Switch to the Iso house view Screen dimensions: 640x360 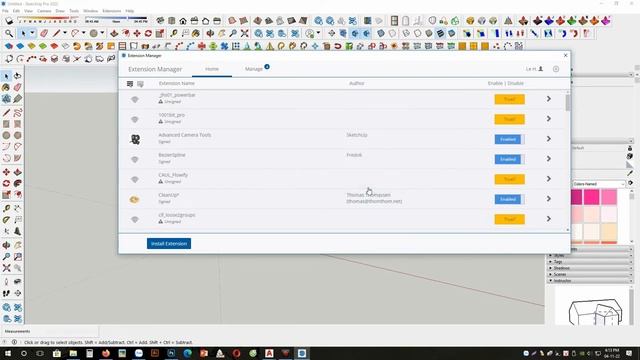click(160, 20)
